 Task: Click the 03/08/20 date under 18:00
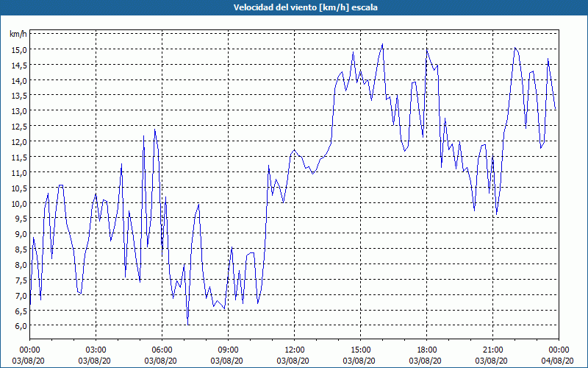click(x=426, y=361)
